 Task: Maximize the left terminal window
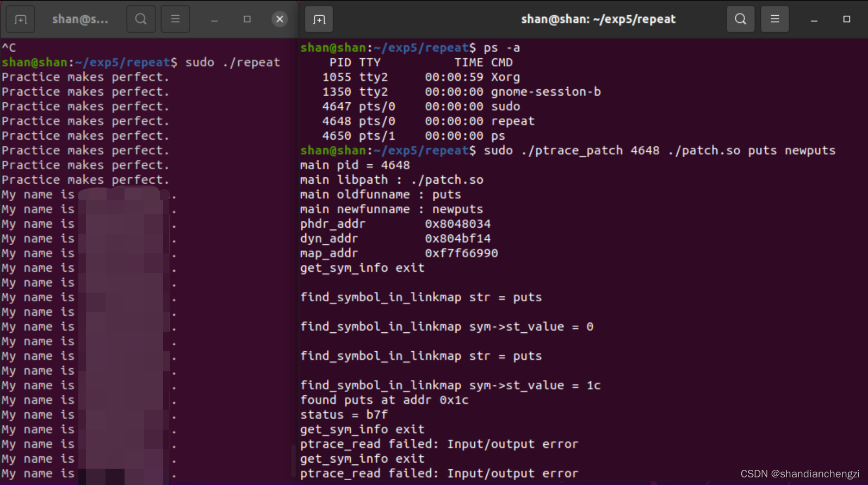(x=247, y=20)
